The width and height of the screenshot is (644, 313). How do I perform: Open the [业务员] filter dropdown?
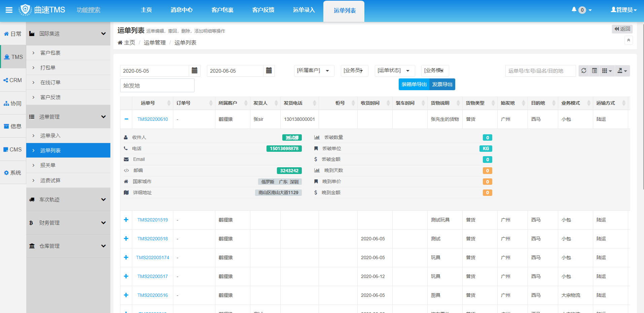[354, 71]
